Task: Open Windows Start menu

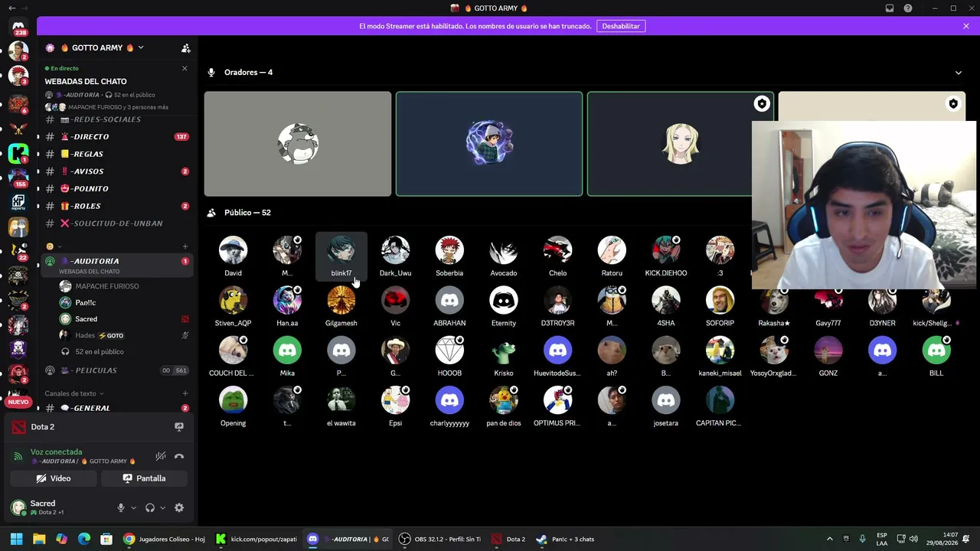Action: point(16,539)
